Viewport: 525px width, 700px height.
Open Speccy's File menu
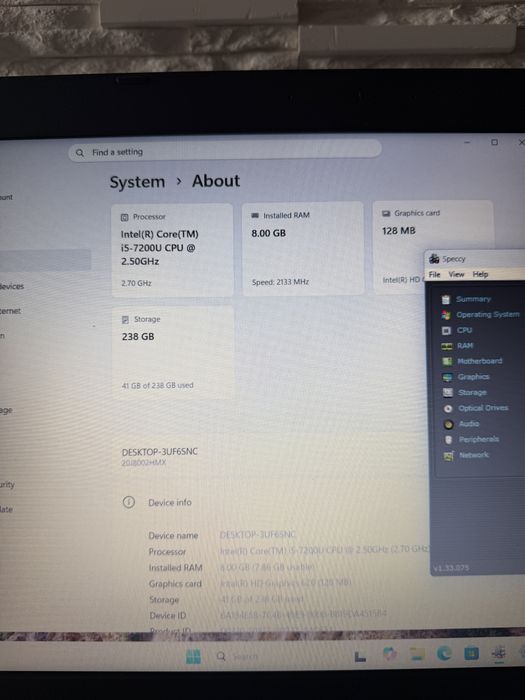pos(434,274)
